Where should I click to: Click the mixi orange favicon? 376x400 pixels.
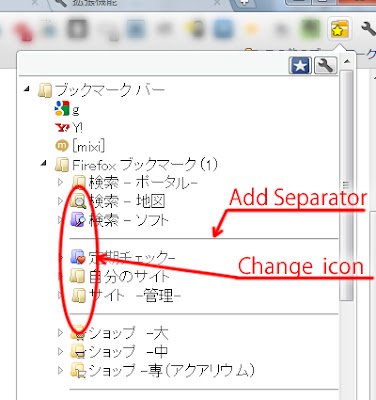(x=62, y=146)
